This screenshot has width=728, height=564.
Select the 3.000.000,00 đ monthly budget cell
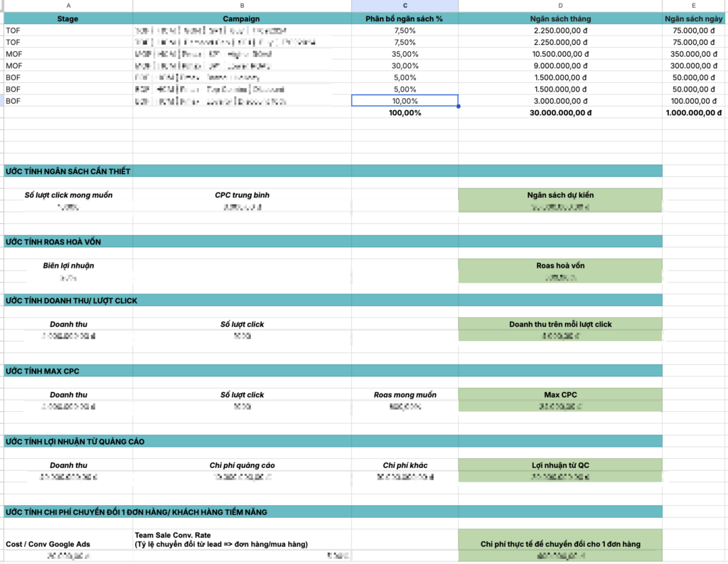pos(560,101)
